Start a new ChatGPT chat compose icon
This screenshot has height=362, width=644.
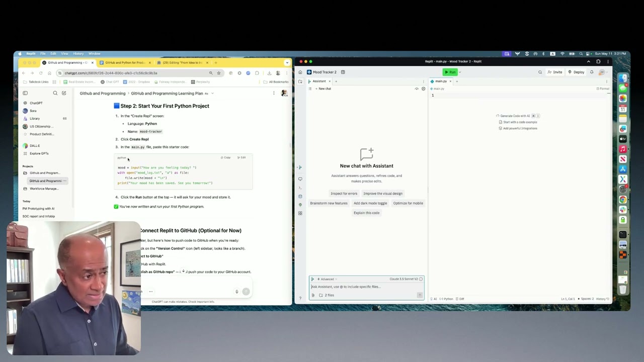64,93
